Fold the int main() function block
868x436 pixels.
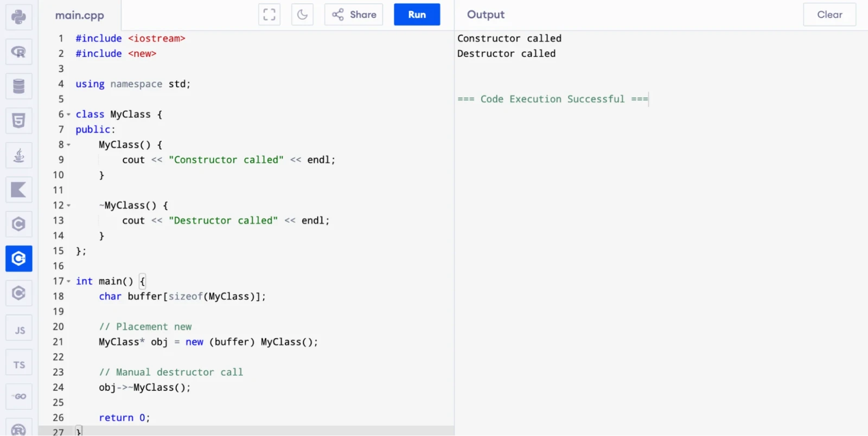coord(68,281)
